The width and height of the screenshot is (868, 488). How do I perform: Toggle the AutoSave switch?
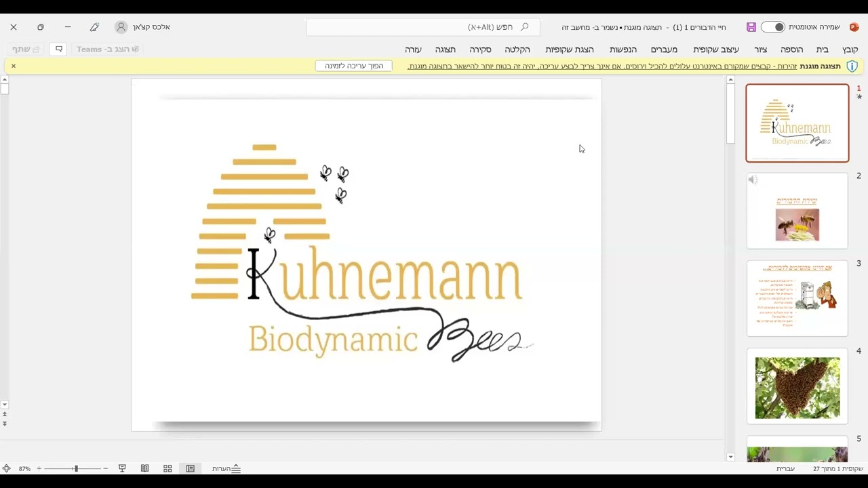click(772, 27)
